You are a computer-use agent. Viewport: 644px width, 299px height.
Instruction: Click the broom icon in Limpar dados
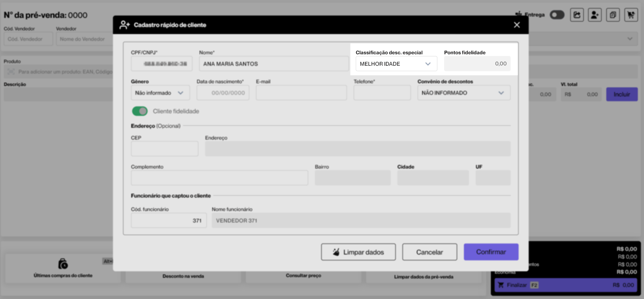click(x=336, y=252)
